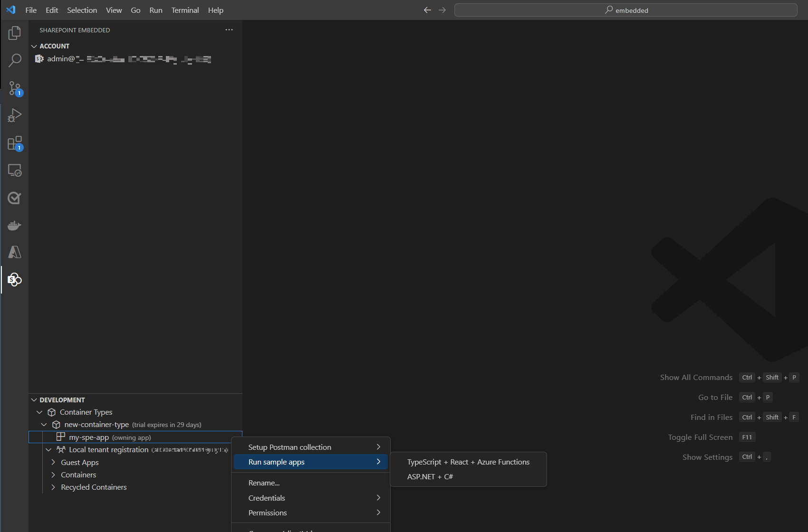Open the Extensions view
Screen dimensions: 808x532
click(x=15, y=143)
